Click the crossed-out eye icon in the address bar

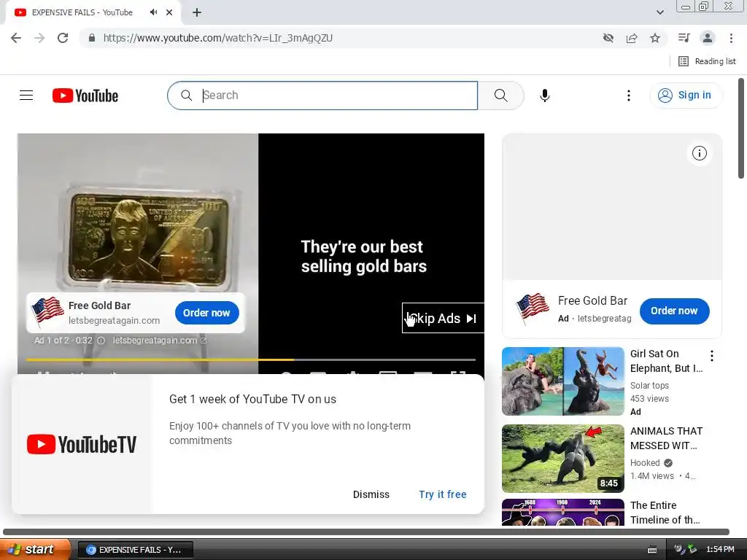[x=608, y=38]
